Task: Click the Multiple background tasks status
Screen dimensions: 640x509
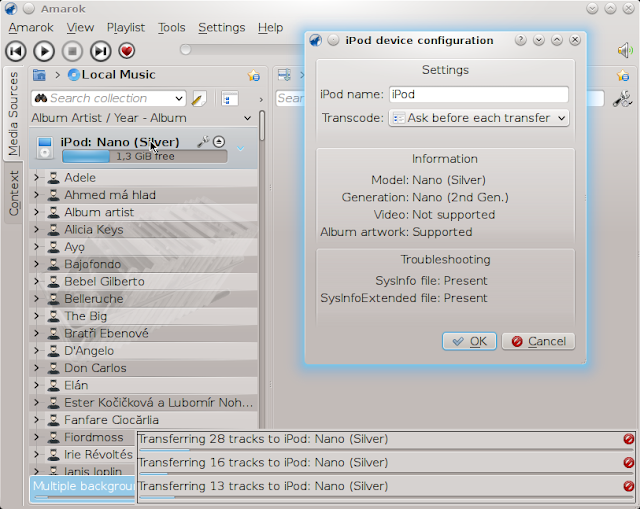Action: click(82, 489)
